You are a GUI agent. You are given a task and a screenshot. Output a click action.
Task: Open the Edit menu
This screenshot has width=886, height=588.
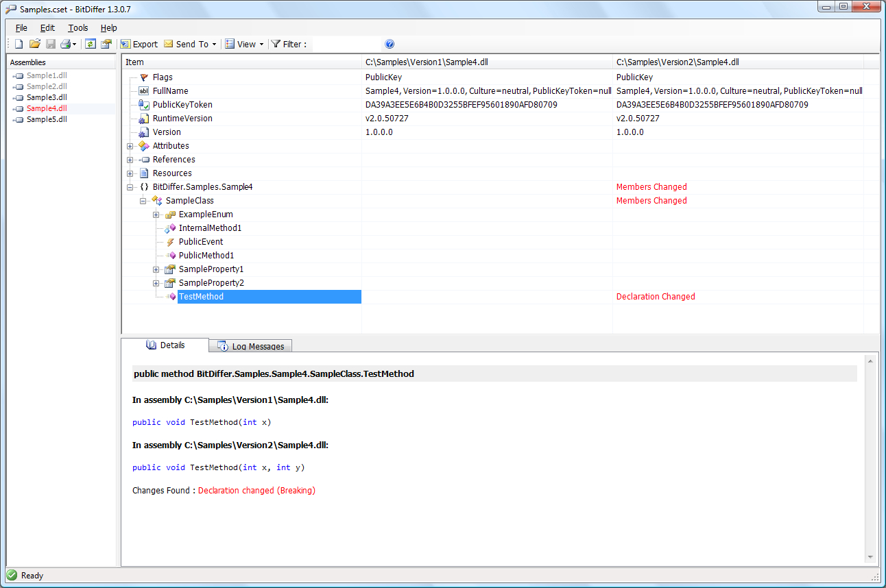[x=47, y=28]
